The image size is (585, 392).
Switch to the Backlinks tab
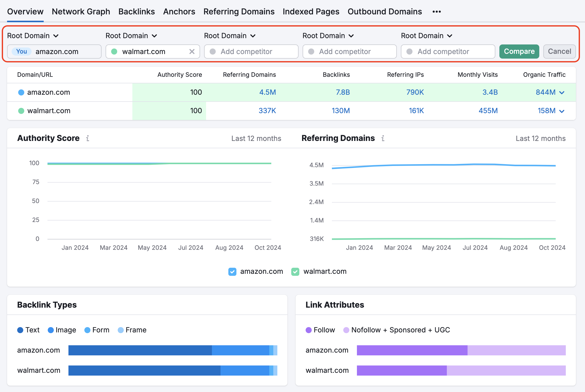136,11
